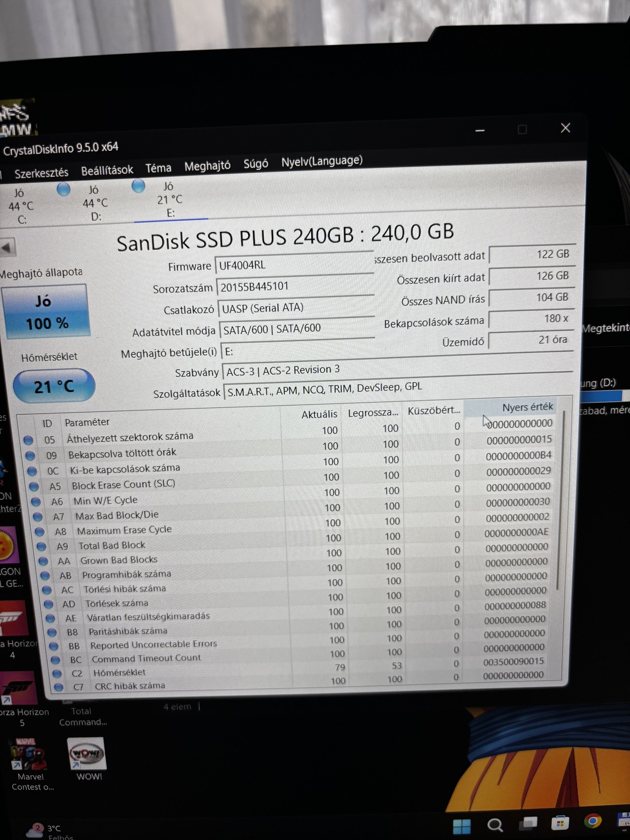Open Task View on the taskbar
630x840 pixels.
[528, 823]
